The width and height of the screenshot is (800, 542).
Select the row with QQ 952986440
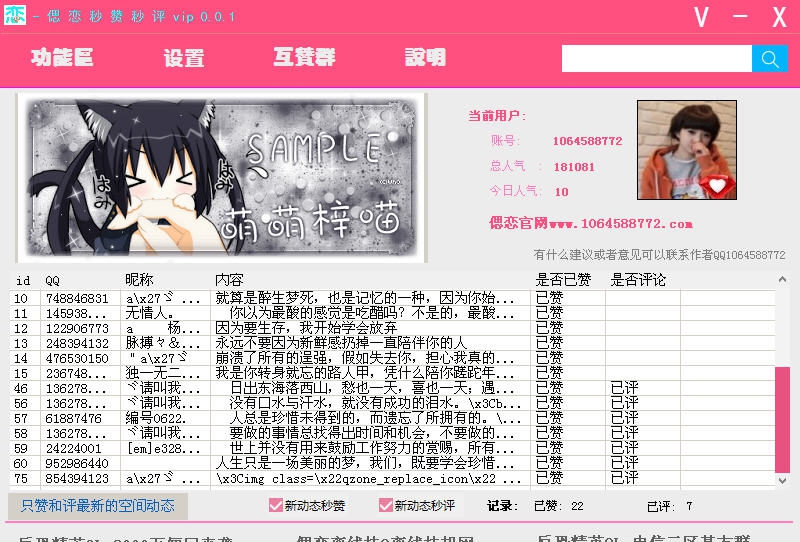(x=392, y=463)
